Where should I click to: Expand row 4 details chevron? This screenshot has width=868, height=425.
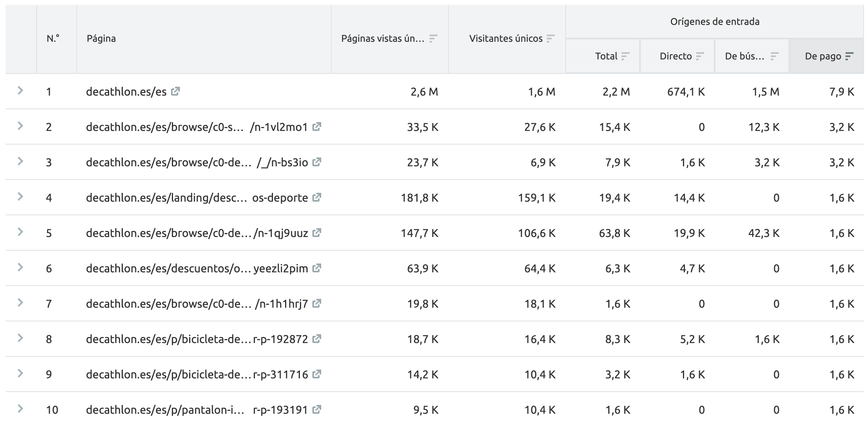point(20,197)
